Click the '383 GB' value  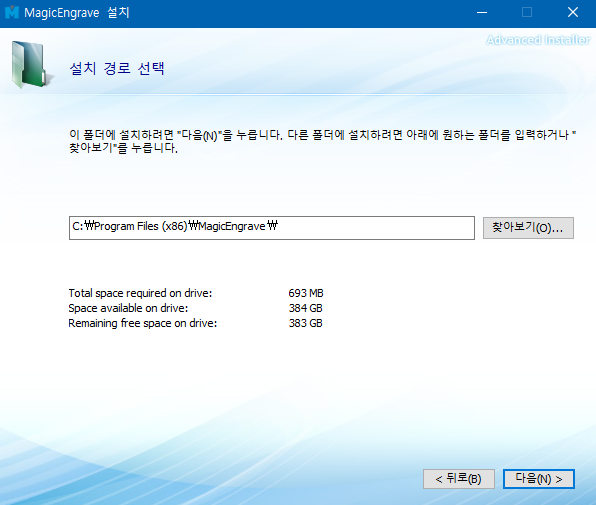point(305,323)
